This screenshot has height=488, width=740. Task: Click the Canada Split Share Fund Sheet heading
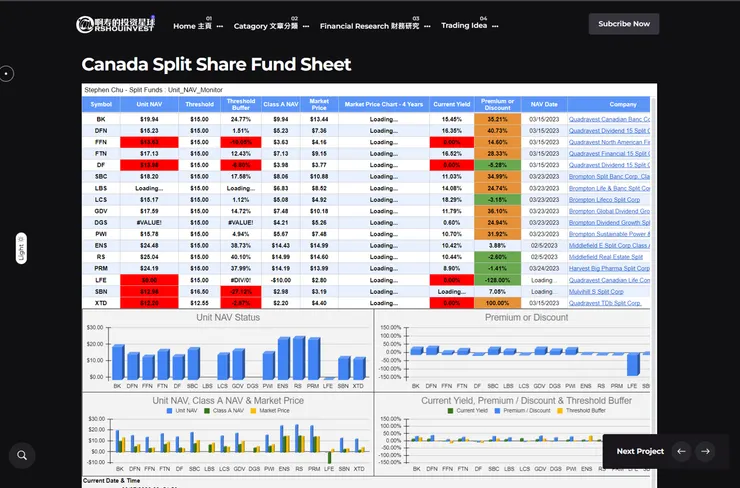tap(216, 64)
